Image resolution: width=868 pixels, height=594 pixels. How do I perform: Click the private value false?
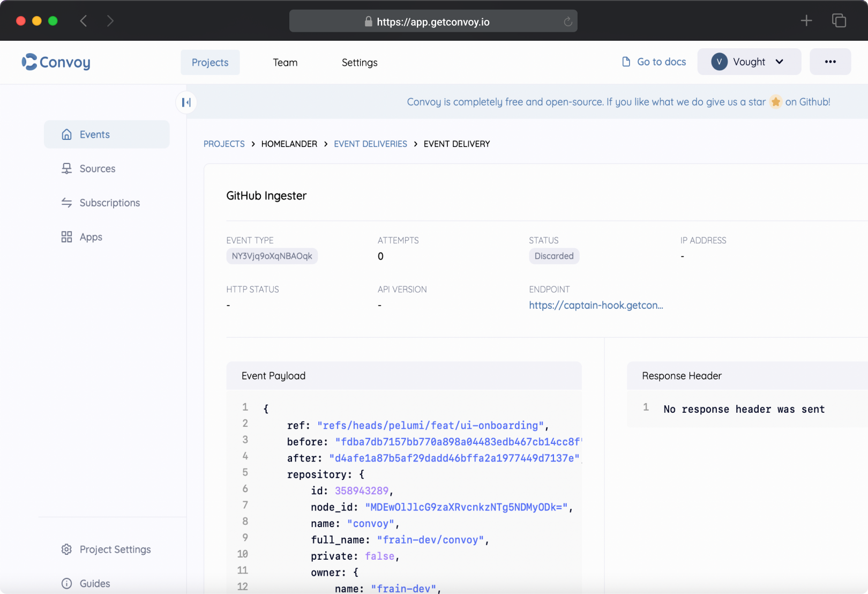(379, 556)
